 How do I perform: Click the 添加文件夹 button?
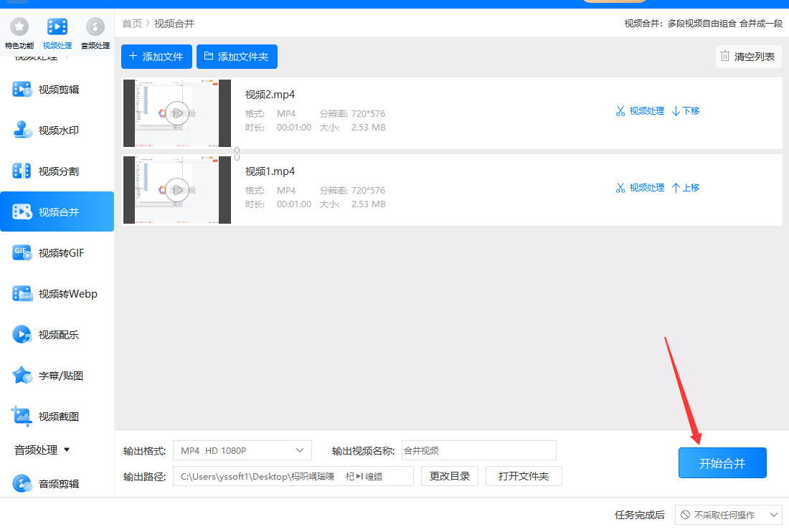[x=237, y=57]
